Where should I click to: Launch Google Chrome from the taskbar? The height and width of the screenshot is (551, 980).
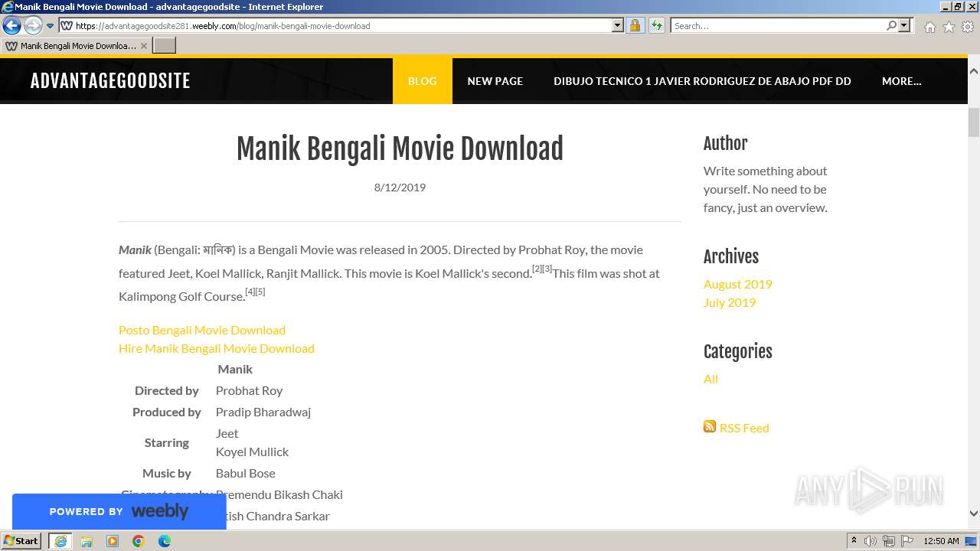tap(139, 541)
